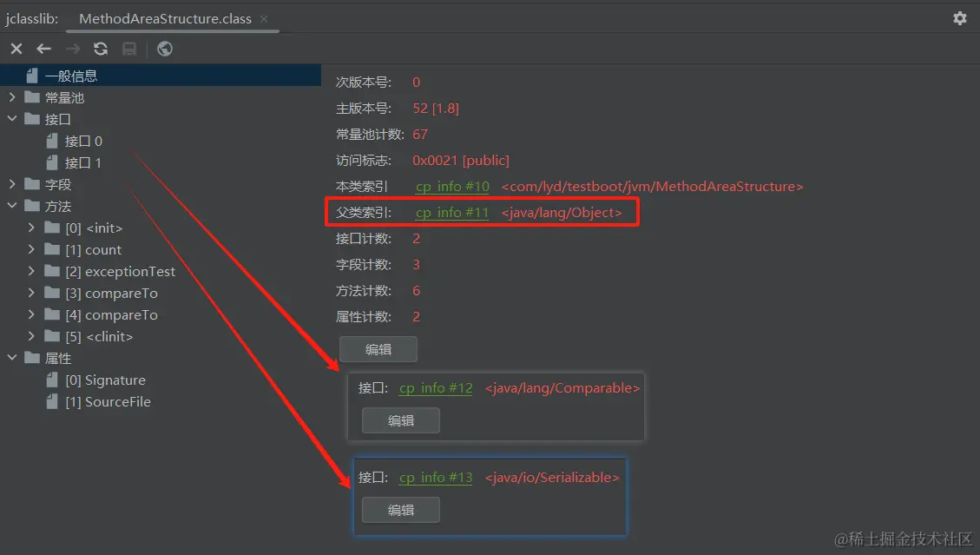Image resolution: width=980 pixels, height=555 pixels.
Task: Click the 字段 folder label
Action: 58,185
